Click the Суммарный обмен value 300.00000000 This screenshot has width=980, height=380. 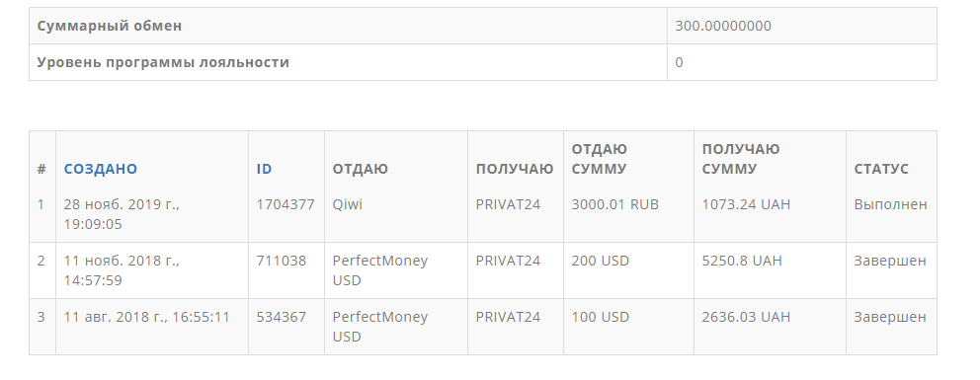[x=723, y=27]
